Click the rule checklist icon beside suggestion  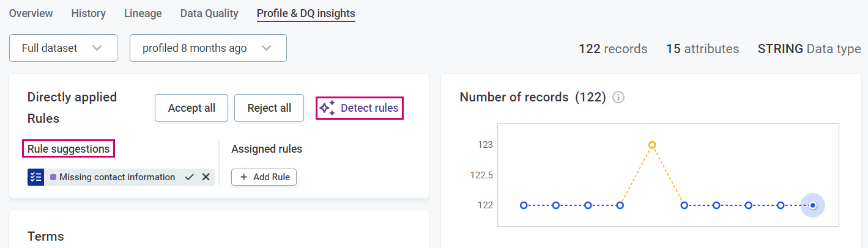[35, 177]
